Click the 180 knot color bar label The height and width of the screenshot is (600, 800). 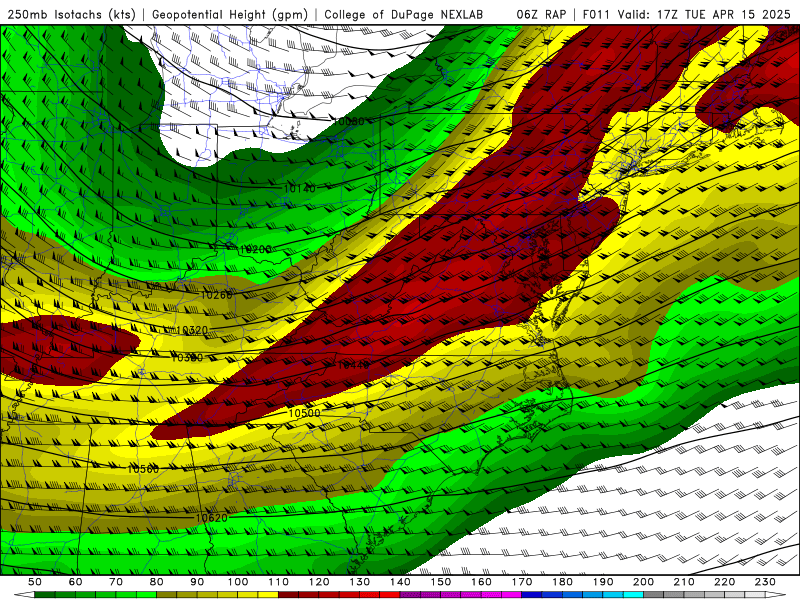tap(562, 582)
